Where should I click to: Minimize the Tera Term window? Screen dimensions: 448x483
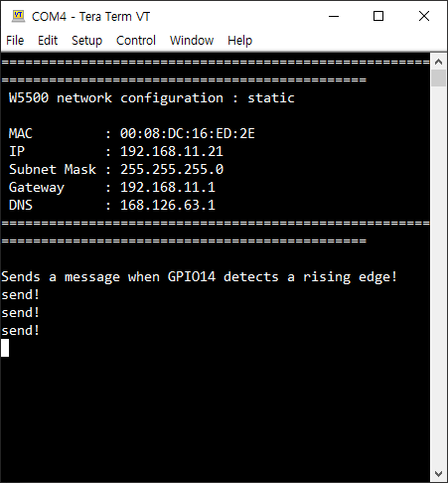point(334,16)
